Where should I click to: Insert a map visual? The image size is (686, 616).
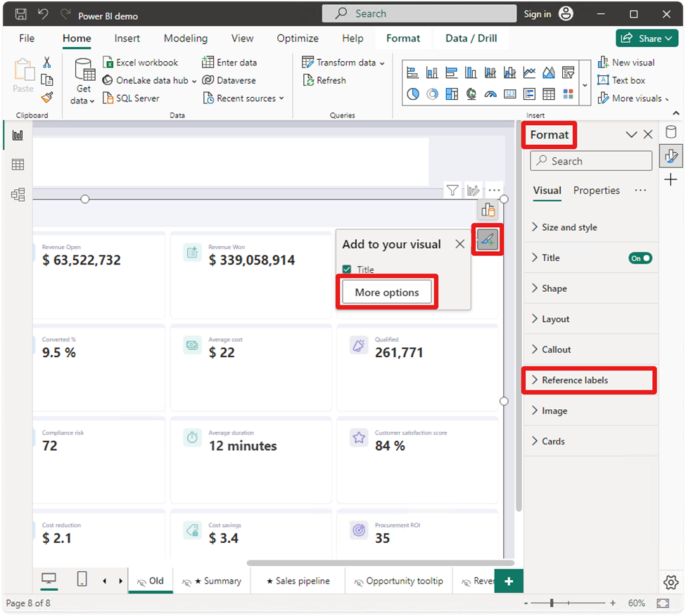coord(471,94)
